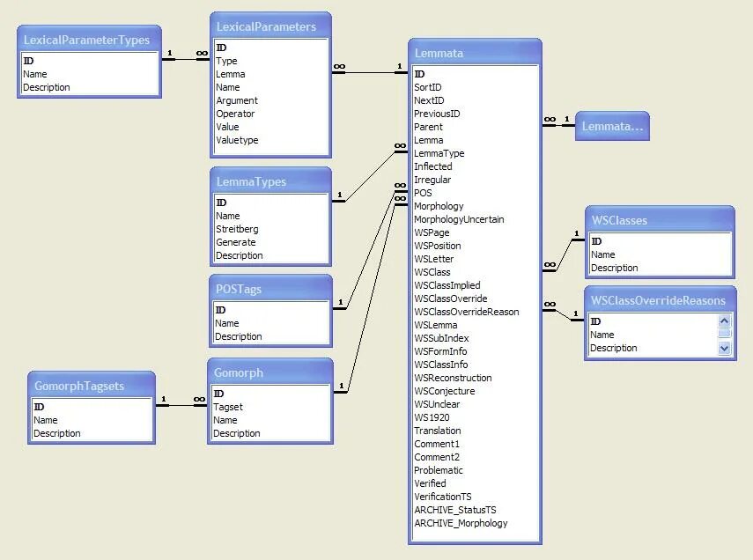Click the Description field in POSTags

click(x=271, y=336)
